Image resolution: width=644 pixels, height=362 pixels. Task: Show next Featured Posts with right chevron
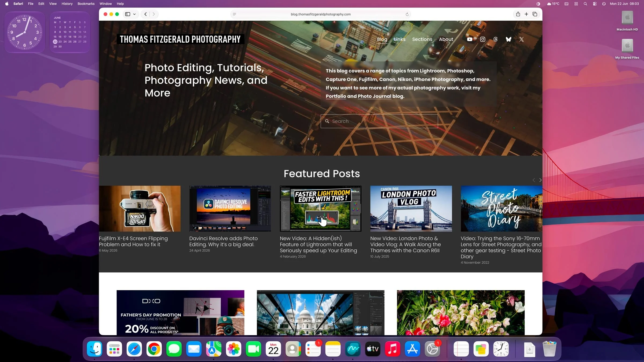click(540, 180)
